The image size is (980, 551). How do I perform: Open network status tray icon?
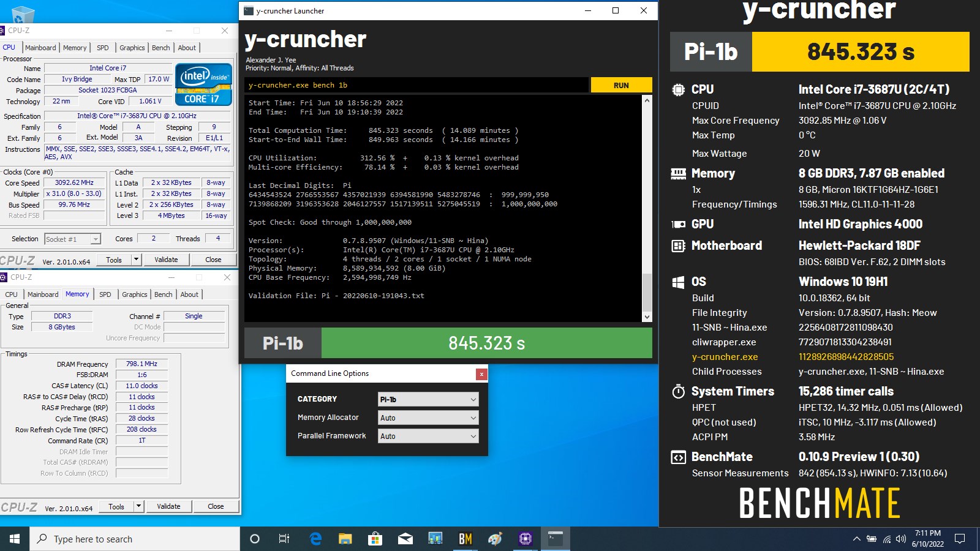tap(886, 539)
